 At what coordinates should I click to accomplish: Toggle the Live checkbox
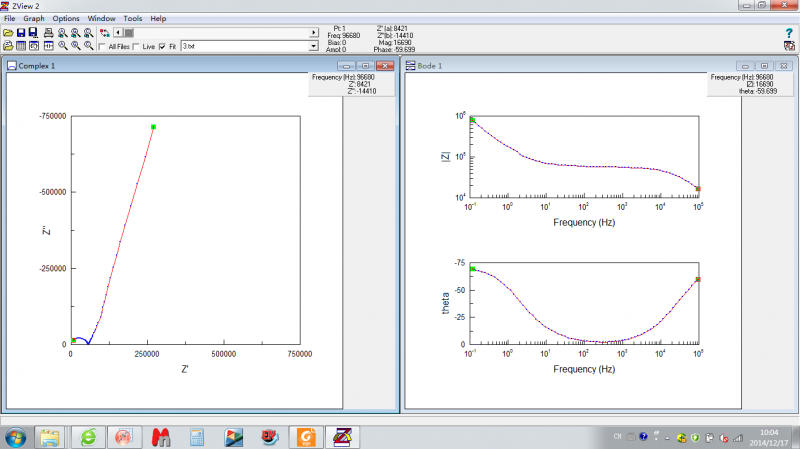tap(136, 46)
